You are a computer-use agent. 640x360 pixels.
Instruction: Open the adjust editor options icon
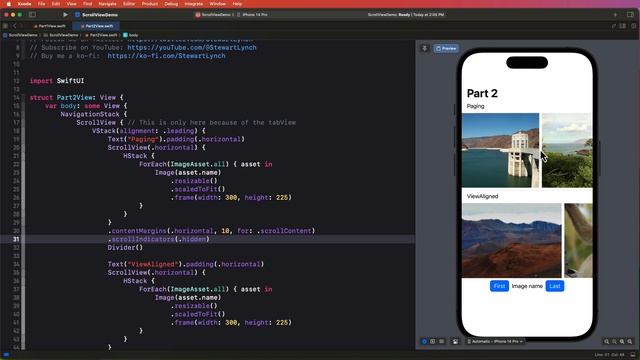pos(623,26)
